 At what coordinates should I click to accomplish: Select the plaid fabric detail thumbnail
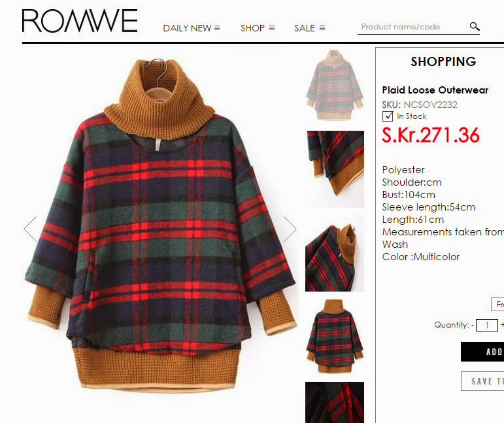(x=335, y=403)
